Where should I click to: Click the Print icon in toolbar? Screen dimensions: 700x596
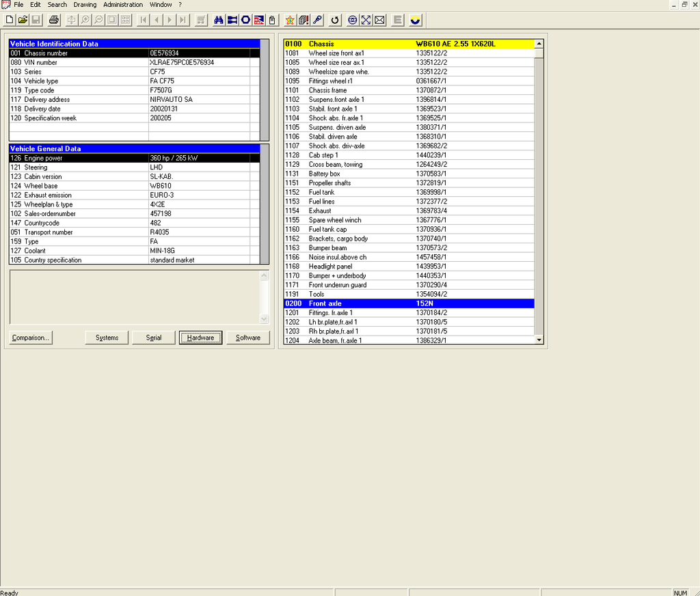click(x=54, y=20)
